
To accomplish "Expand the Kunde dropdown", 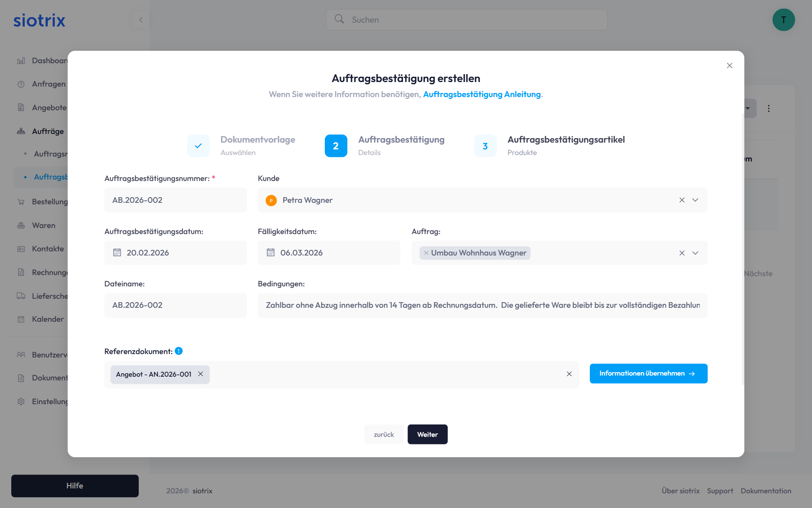I will pos(695,200).
